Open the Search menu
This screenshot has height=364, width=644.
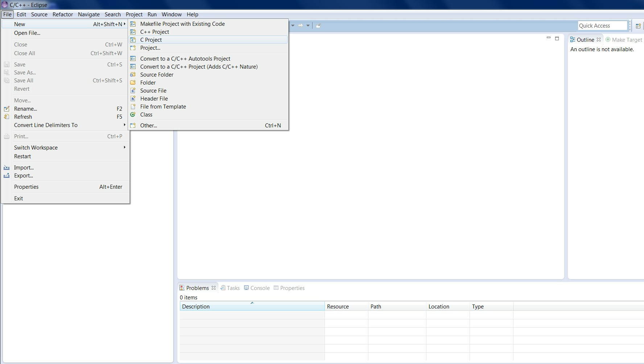pyautogui.click(x=113, y=14)
